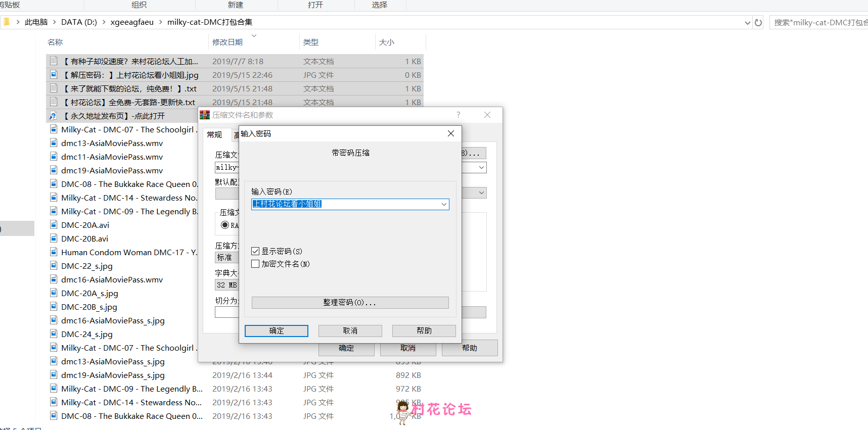Refresh the folder with the address bar refresh icon
This screenshot has width=868, height=430.
click(758, 22)
